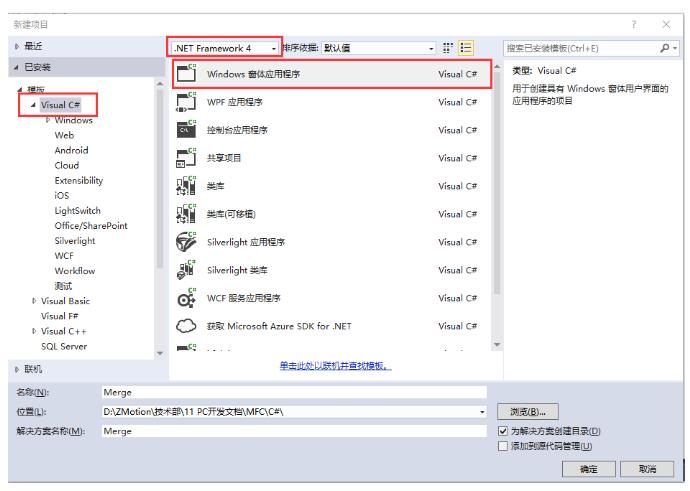Viewport: 690px width, 491px height.
Task: Pick the 控制台应用程序 console template icon
Action: [x=186, y=129]
